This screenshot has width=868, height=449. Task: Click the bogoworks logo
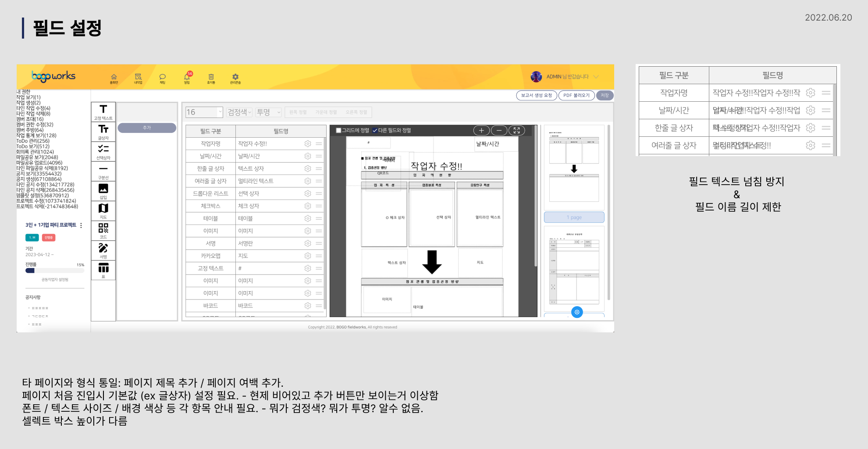point(53,76)
